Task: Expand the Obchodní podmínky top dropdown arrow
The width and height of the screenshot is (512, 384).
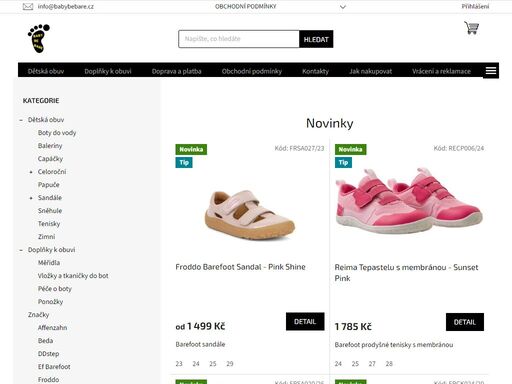Action: click(343, 7)
